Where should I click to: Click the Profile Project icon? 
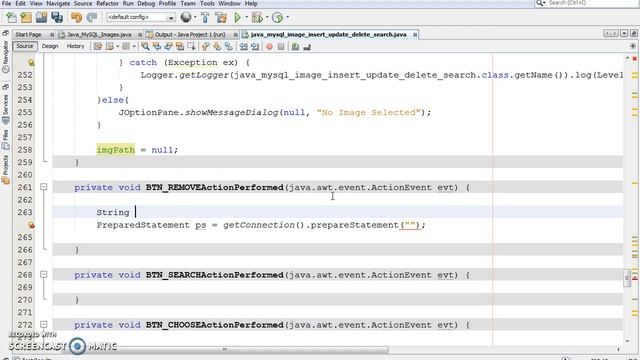click(278, 17)
